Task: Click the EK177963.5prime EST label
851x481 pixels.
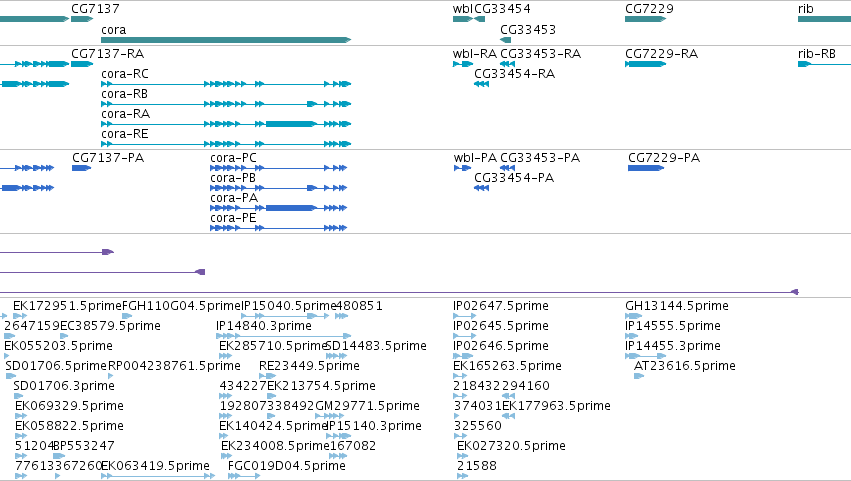Action: click(x=556, y=407)
